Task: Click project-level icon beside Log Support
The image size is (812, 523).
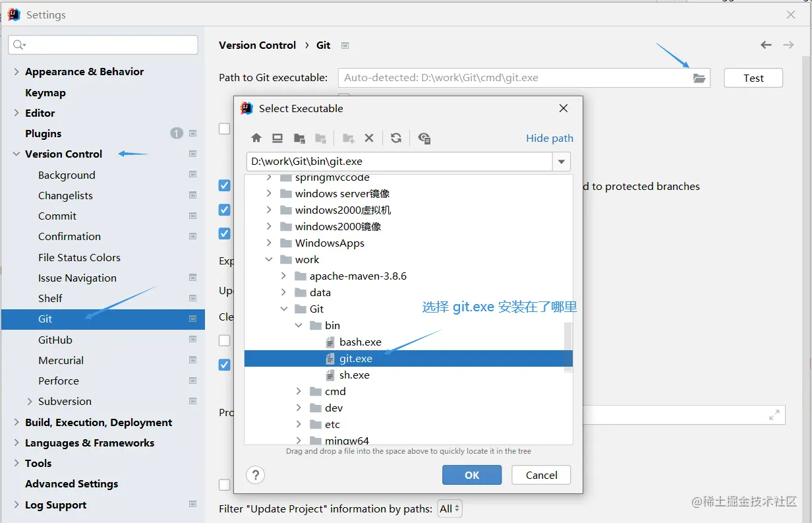Action: click(x=192, y=505)
